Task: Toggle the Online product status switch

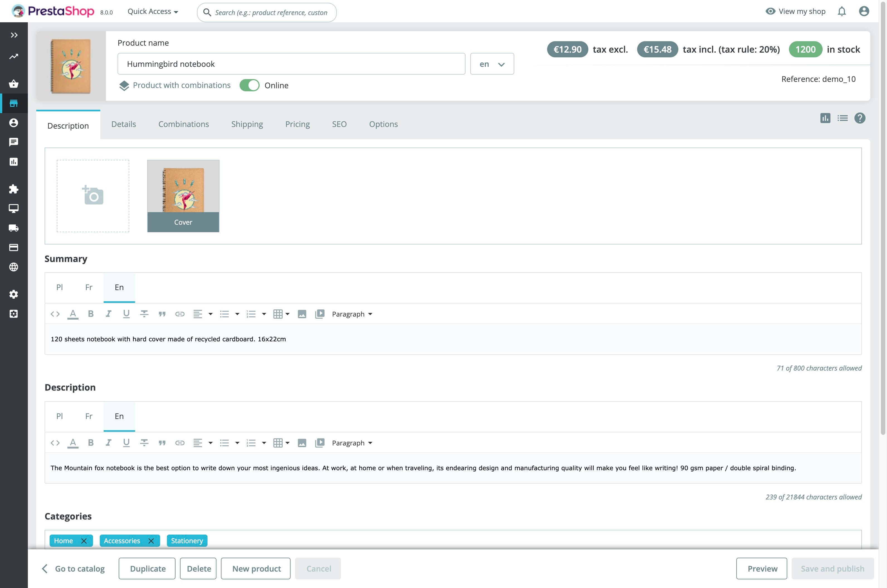Action: [250, 85]
